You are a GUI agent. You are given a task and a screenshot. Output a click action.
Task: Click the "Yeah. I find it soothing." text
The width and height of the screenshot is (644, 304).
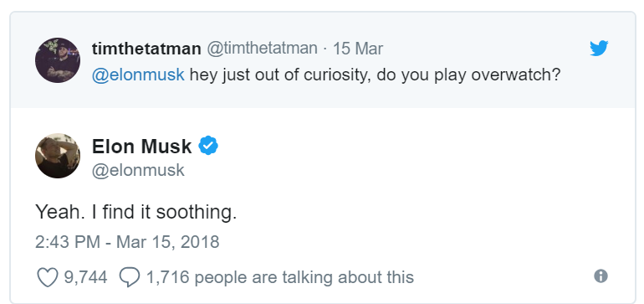[x=136, y=212]
